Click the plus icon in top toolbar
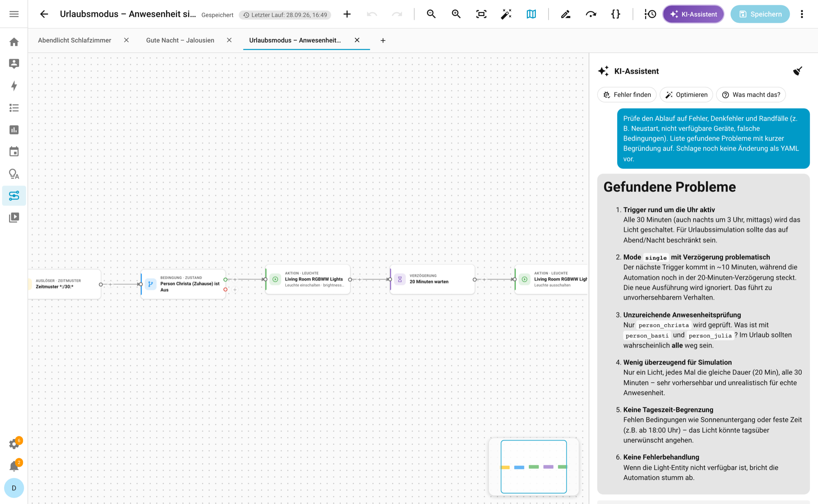818x504 pixels. pos(347,14)
